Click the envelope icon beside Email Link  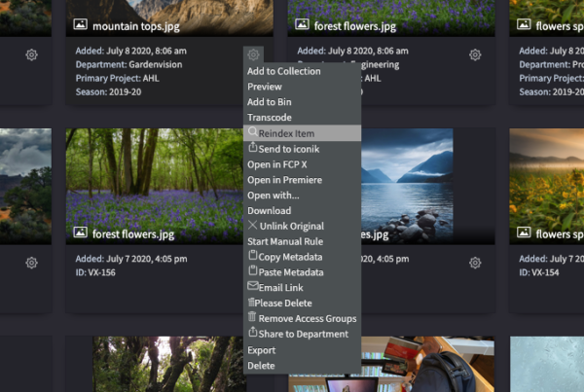click(253, 287)
